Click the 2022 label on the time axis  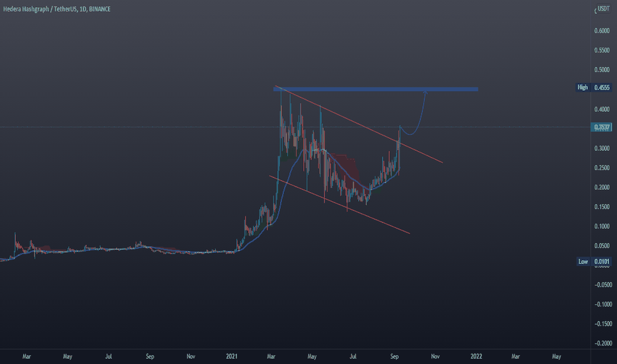(x=476, y=356)
